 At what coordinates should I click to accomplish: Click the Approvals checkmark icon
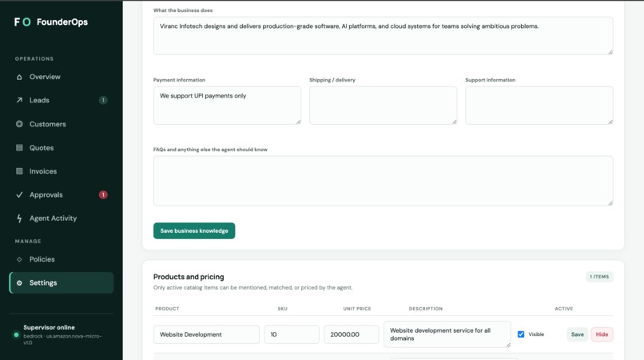(x=19, y=194)
